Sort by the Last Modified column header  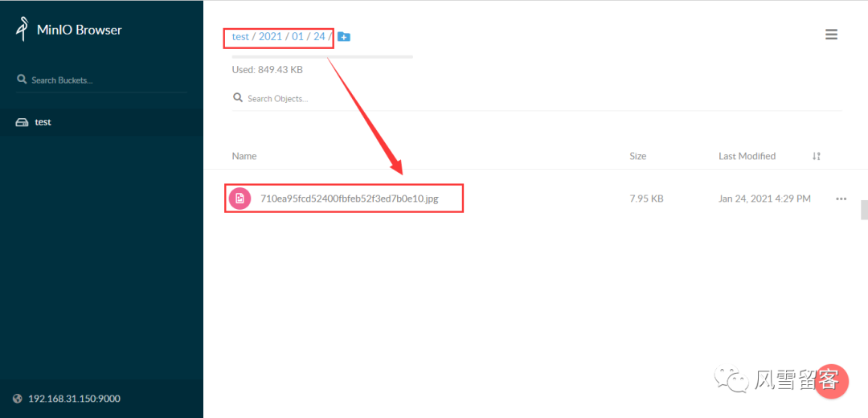747,156
